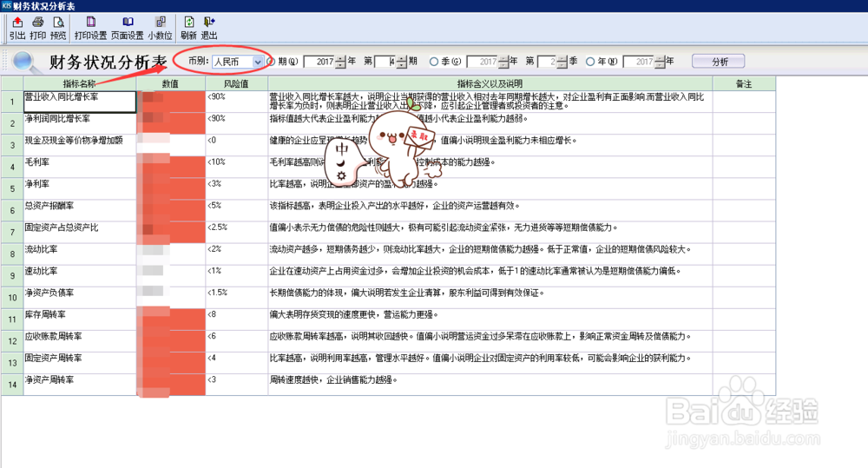Select the 年 year radio button
This screenshot has height=468, width=868.
(x=590, y=62)
